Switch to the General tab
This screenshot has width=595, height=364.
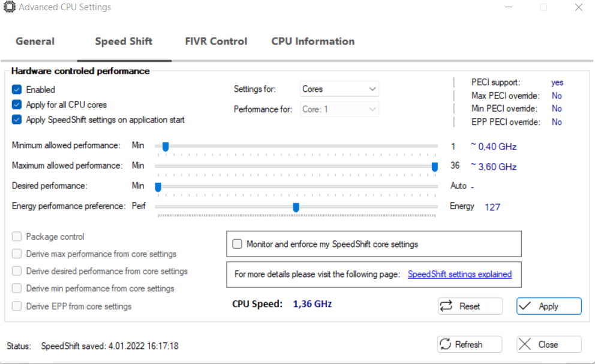coord(35,41)
